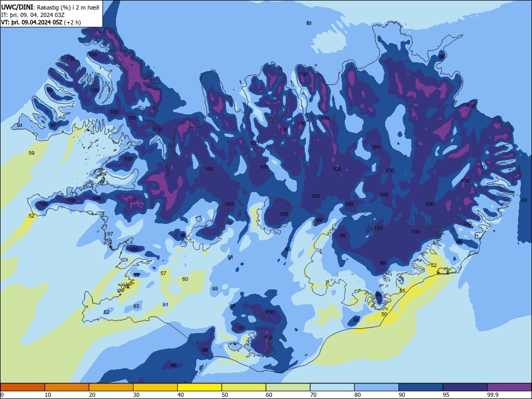Click the humidity value '59' on the map
Screen dimensions: 532x399
coord(31,153)
